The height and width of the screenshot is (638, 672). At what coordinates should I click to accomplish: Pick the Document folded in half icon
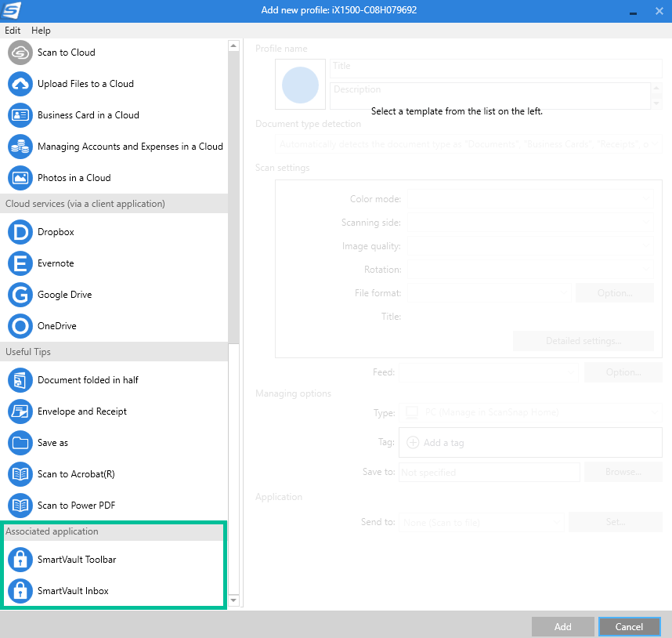pyautogui.click(x=20, y=380)
